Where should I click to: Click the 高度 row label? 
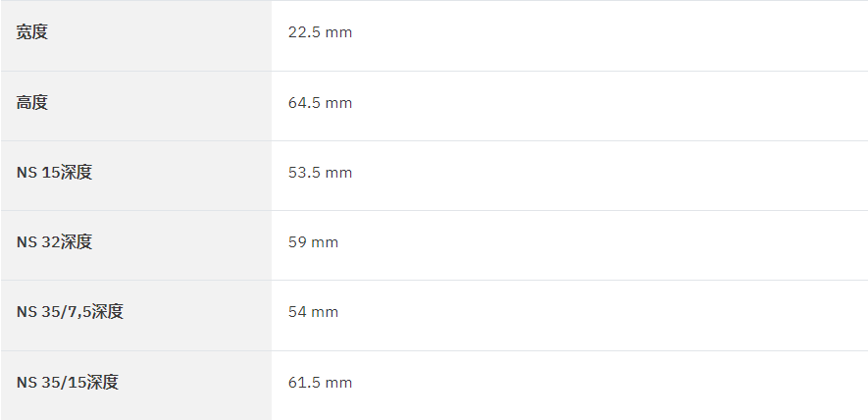32,102
